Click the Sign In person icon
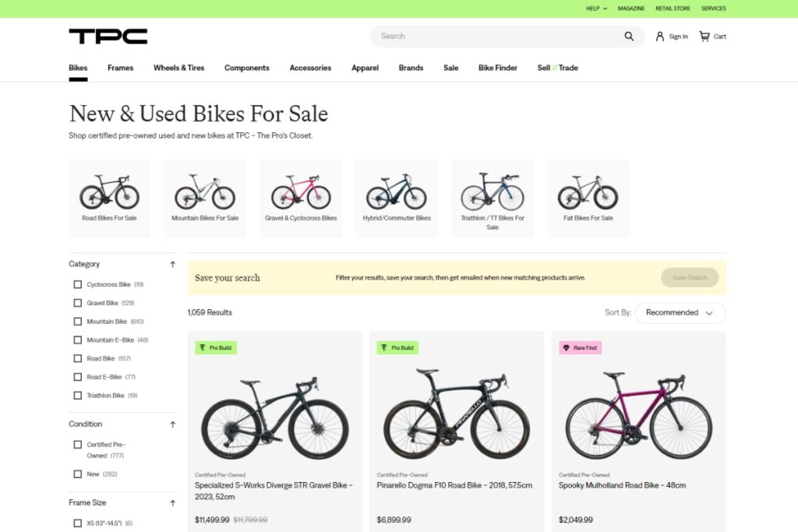The width and height of the screenshot is (798, 532). 659,36
